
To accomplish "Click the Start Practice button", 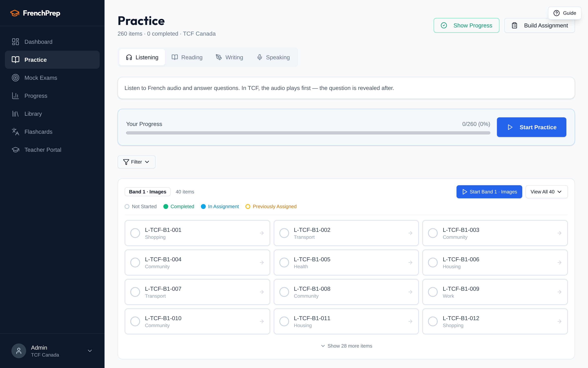I will (x=531, y=127).
